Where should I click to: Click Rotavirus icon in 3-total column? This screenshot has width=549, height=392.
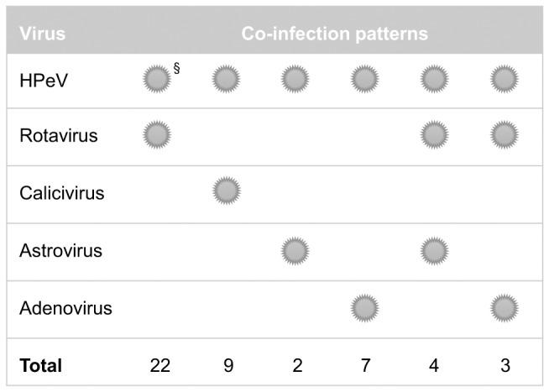504,135
